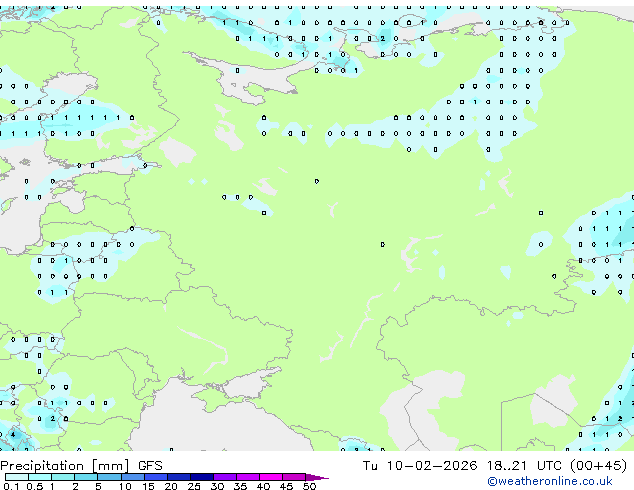
Task: Click the '45' legend scale label
Action: [x=286, y=486]
